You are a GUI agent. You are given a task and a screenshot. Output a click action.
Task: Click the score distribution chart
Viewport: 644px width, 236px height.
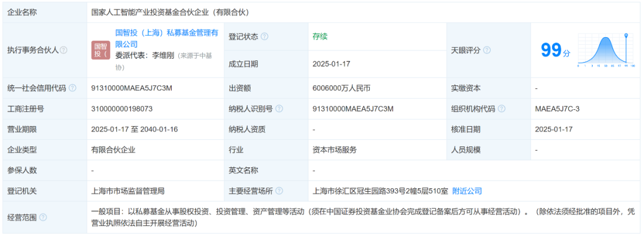(x=606, y=50)
